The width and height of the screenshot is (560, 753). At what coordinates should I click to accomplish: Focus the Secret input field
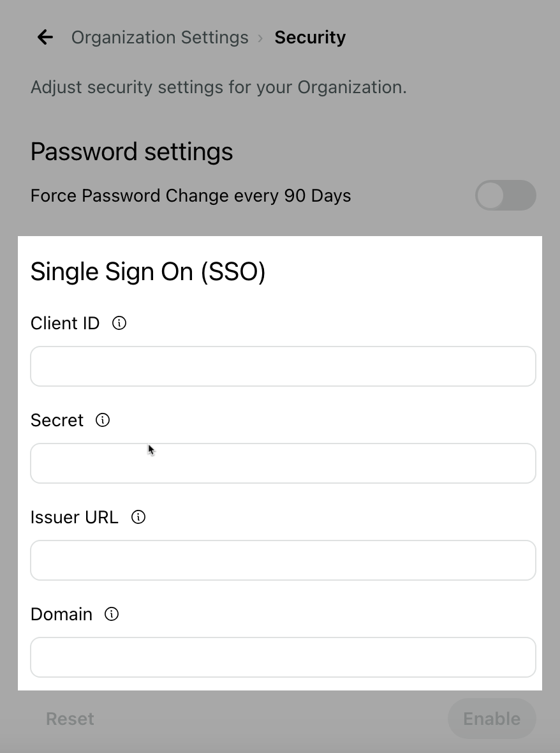click(x=283, y=463)
